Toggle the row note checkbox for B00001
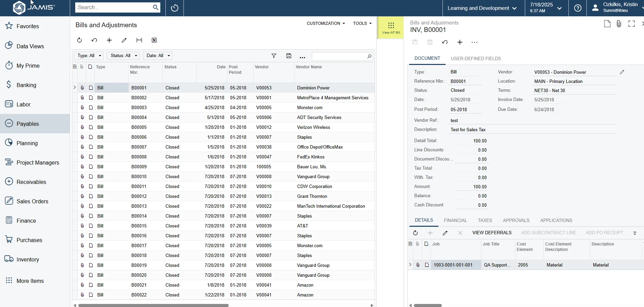Screen dimensions: 644x307 pyautogui.click(x=91, y=88)
